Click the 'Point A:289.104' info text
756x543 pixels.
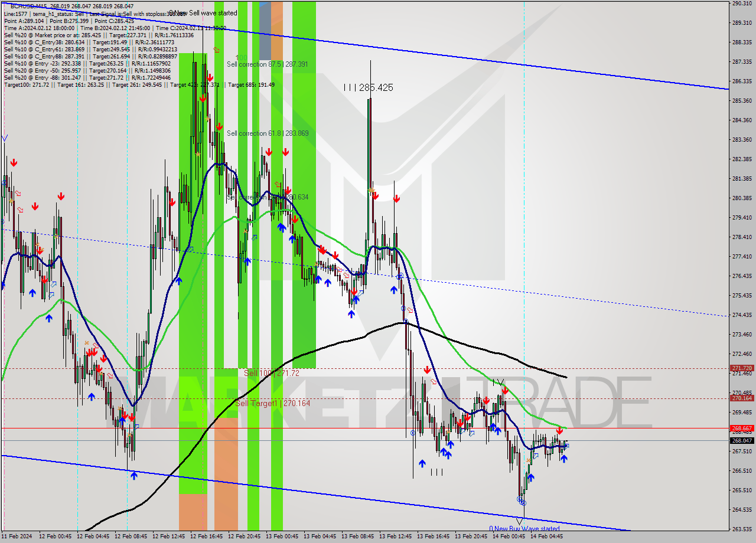24,20
